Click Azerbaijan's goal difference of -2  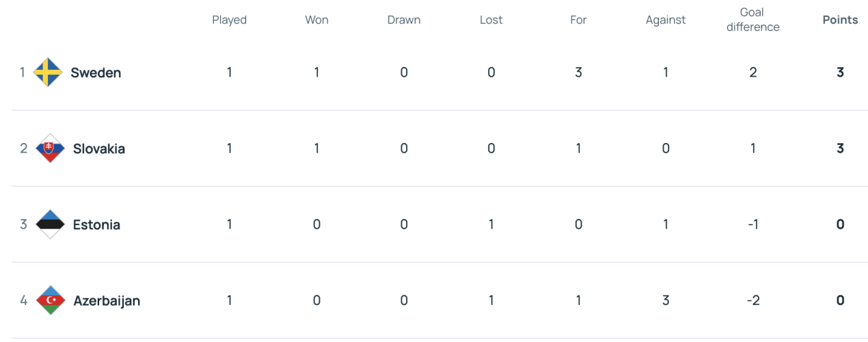tap(752, 300)
